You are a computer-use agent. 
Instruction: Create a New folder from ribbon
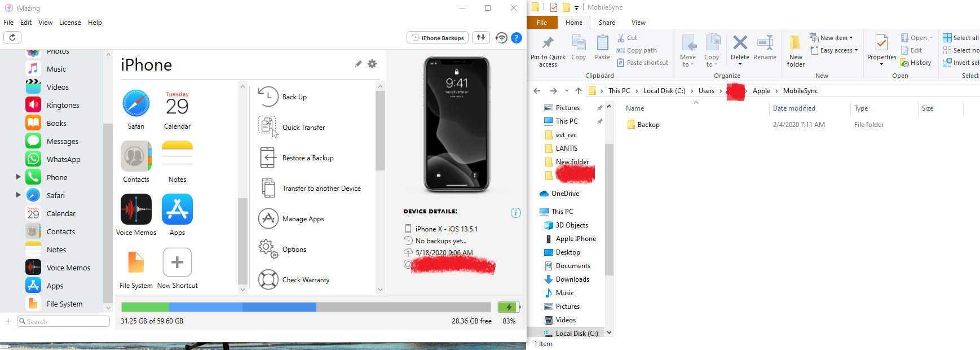[796, 51]
